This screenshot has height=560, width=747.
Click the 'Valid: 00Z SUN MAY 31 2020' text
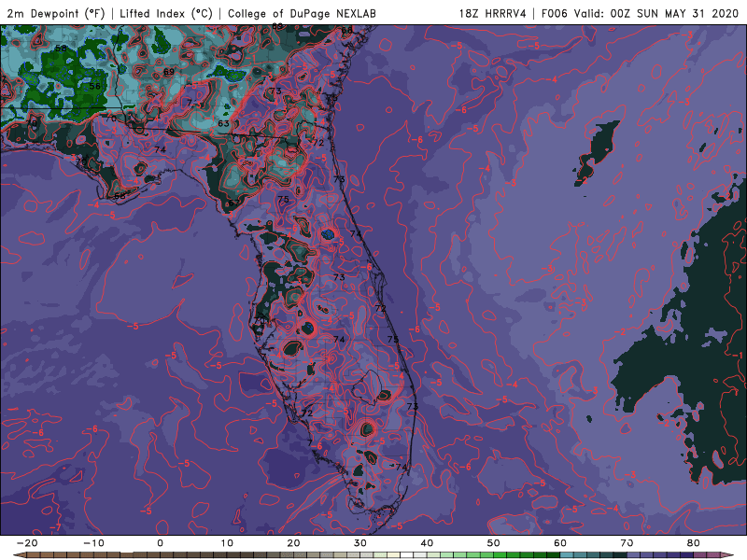tap(656, 14)
